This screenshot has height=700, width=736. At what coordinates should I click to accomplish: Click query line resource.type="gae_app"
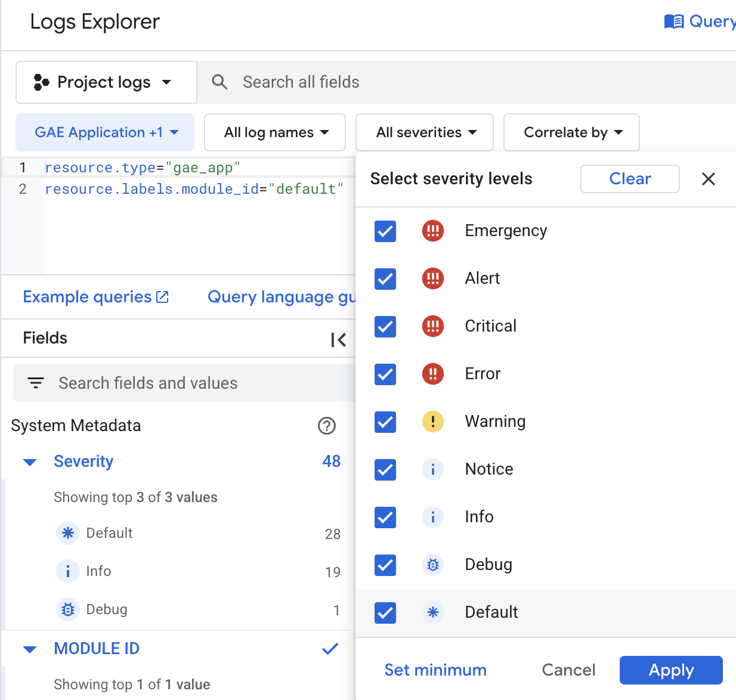[143, 168]
